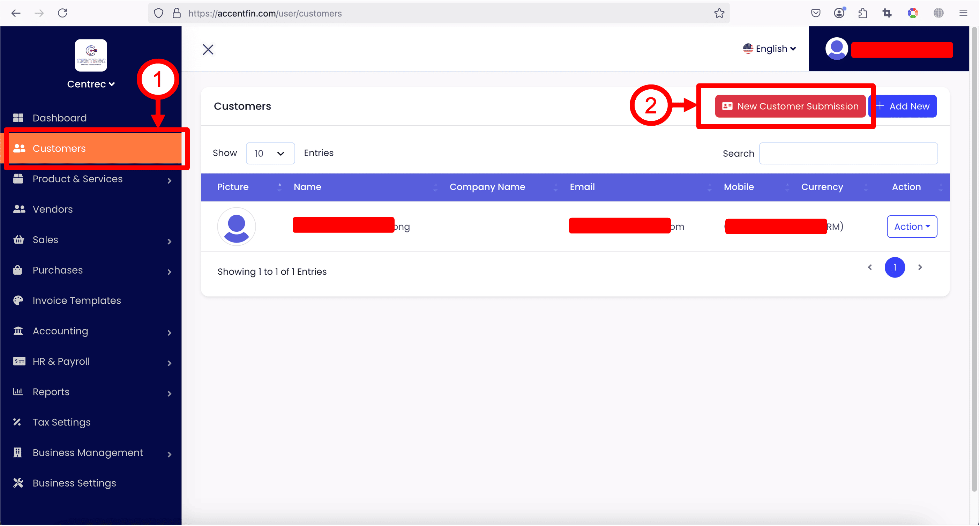Expand the Centrec business switcher
The image size is (980, 526).
click(91, 84)
